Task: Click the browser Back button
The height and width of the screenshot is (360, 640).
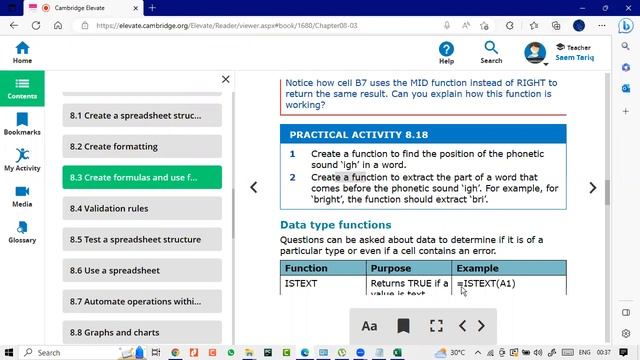Action: [14, 26]
